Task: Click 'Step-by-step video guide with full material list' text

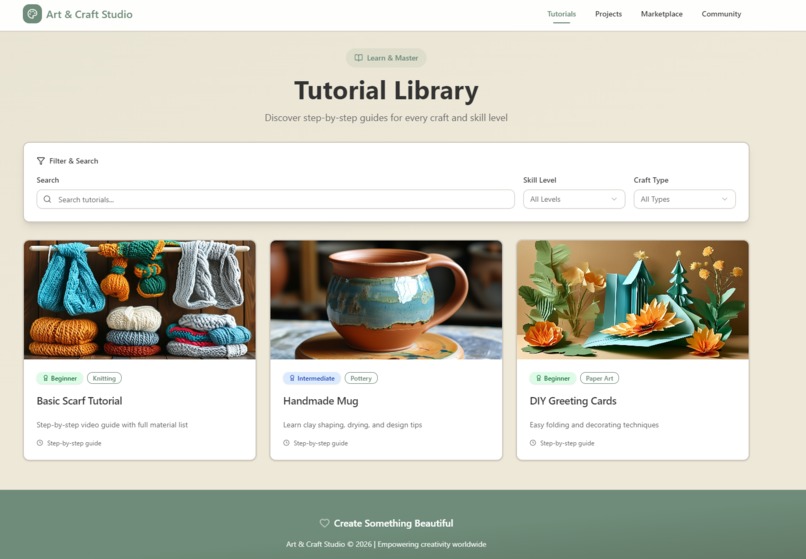Action: point(112,425)
